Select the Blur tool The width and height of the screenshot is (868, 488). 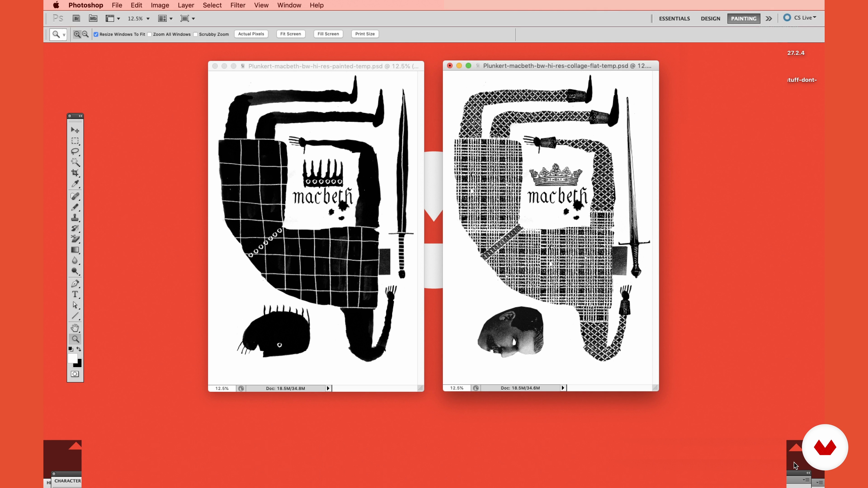point(75,261)
